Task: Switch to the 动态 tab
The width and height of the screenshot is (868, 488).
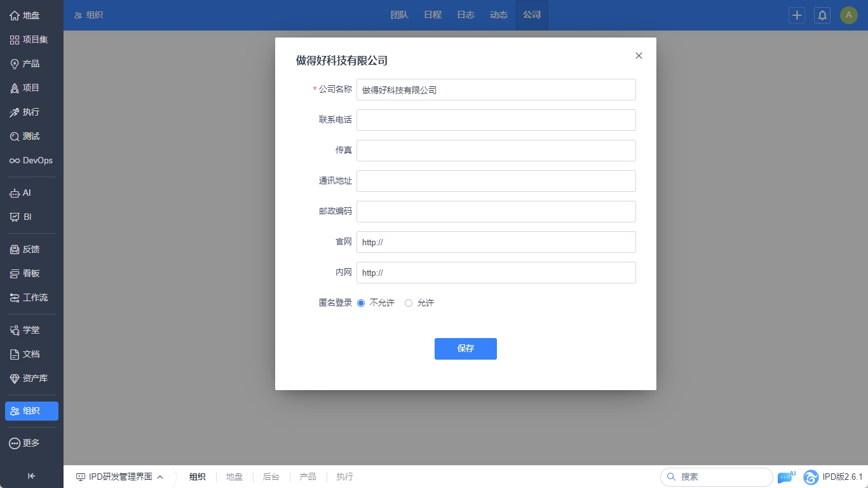Action: 499,15
